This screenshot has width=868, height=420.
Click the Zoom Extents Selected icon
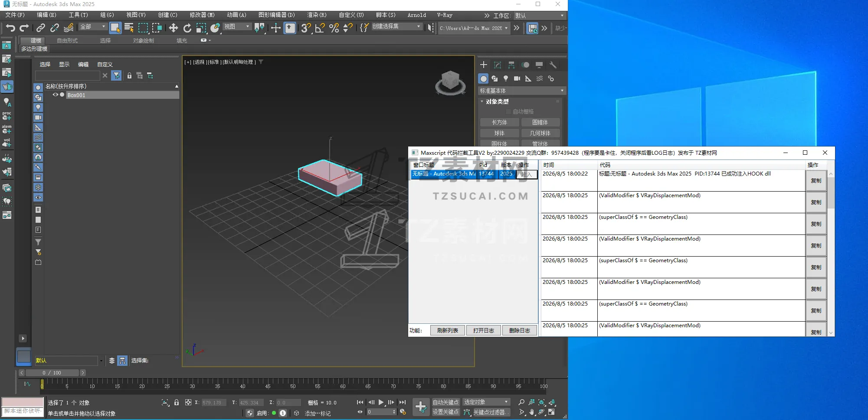click(x=541, y=402)
